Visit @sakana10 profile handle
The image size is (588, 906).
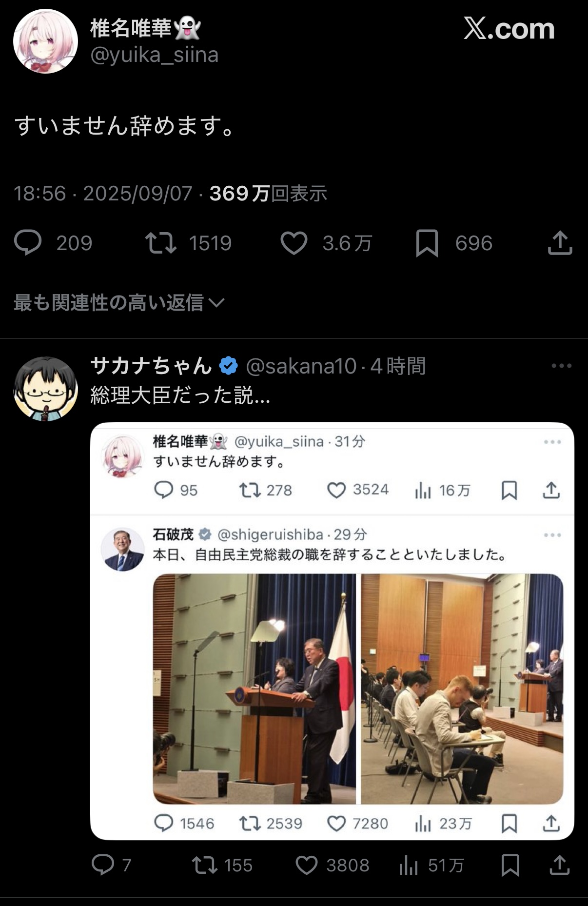tap(301, 366)
